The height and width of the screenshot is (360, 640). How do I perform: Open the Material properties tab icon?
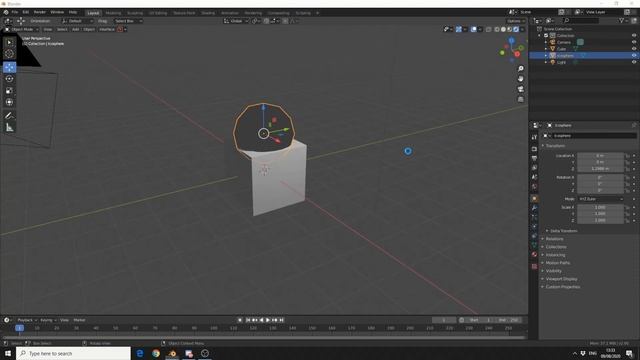pyautogui.click(x=534, y=254)
